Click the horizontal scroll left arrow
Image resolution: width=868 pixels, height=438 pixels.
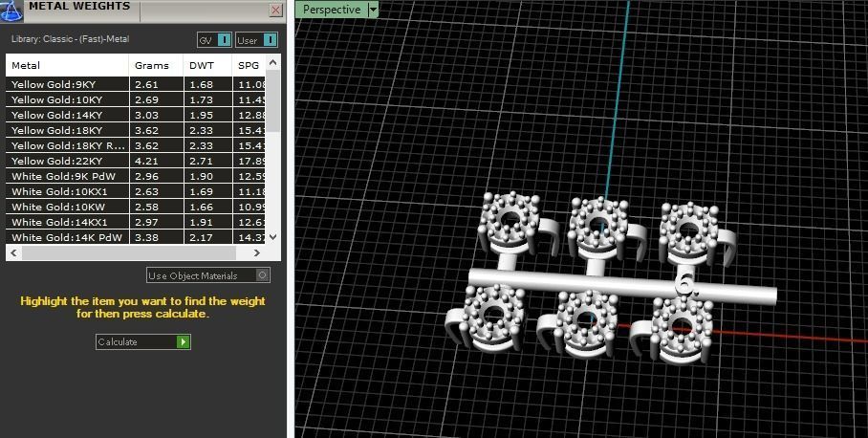click(13, 252)
